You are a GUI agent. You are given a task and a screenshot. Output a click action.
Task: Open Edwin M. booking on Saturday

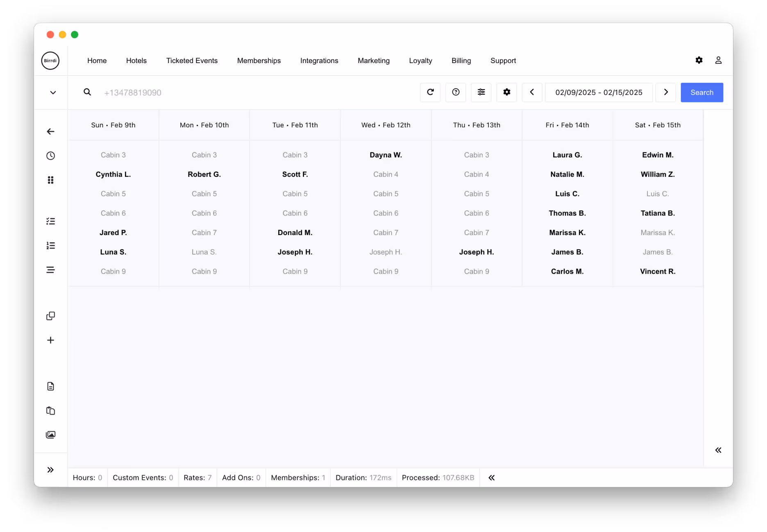pos(658,155)
